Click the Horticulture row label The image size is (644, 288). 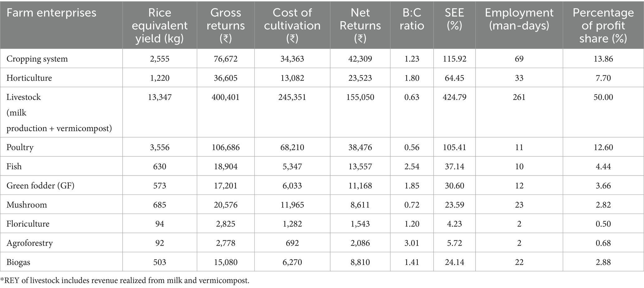pyautogui.click(x=29, y=78)
